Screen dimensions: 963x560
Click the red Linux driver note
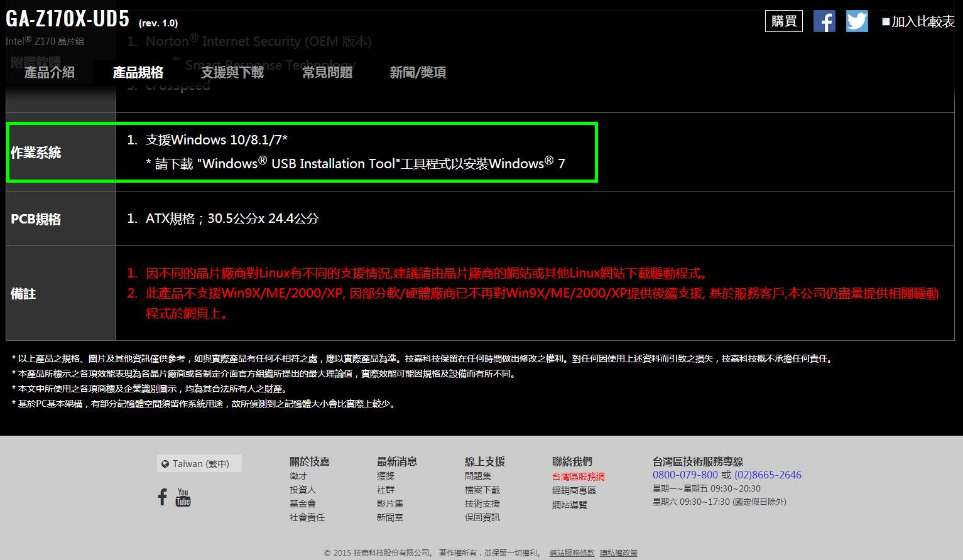[x=427, y=273]
